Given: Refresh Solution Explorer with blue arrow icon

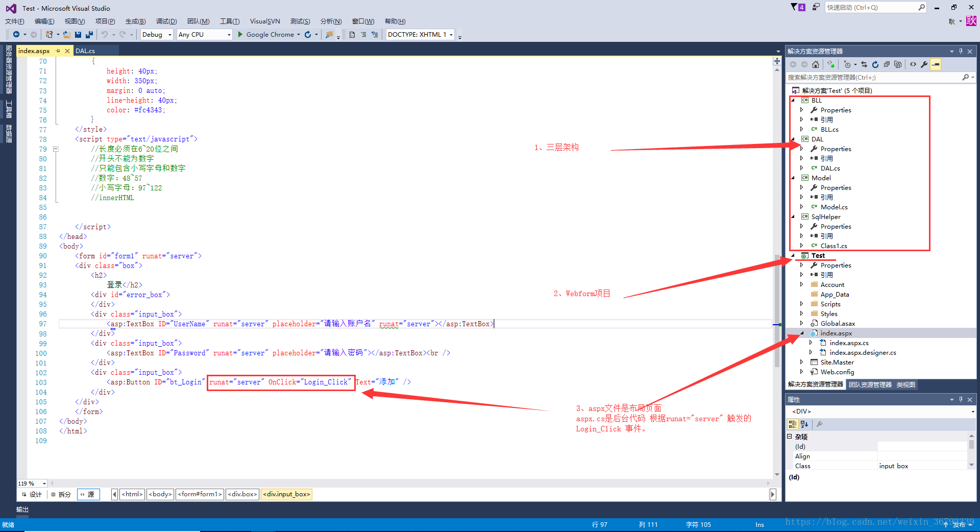Looking at the screenshot, I should [x=875, y=64].
